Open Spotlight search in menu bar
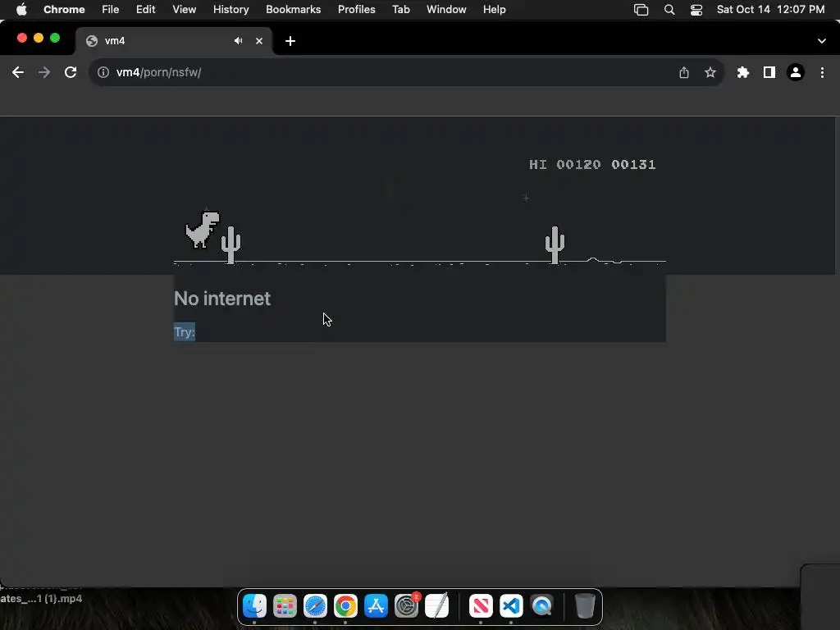This screenshot has height=630, width=840. pyautogui.click(x=669, y=10)
